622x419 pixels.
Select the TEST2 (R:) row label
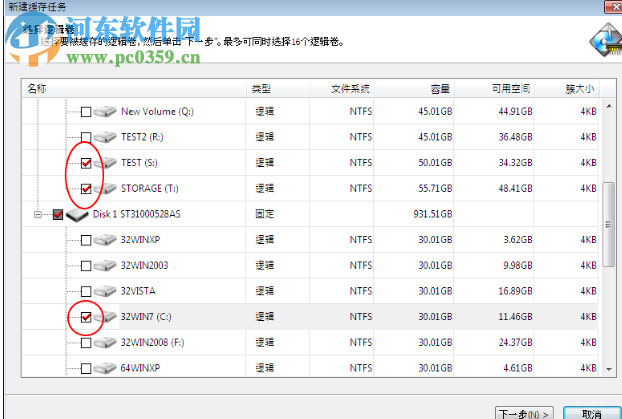click(x=142, y=137)
